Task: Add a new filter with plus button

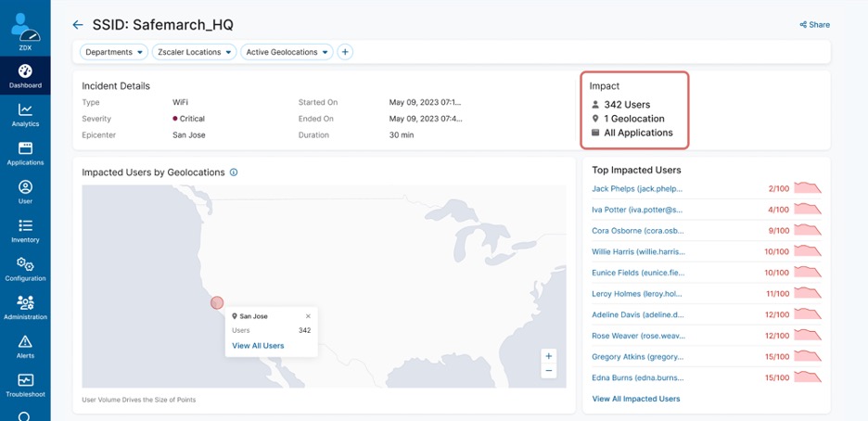Action: [345, 53]
